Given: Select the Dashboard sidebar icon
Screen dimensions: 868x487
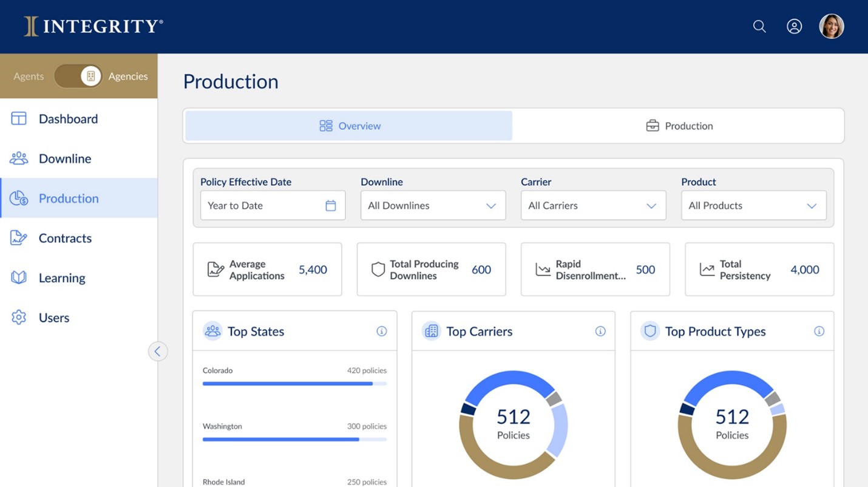Looking at the screenshot, I should coord(19,118).
